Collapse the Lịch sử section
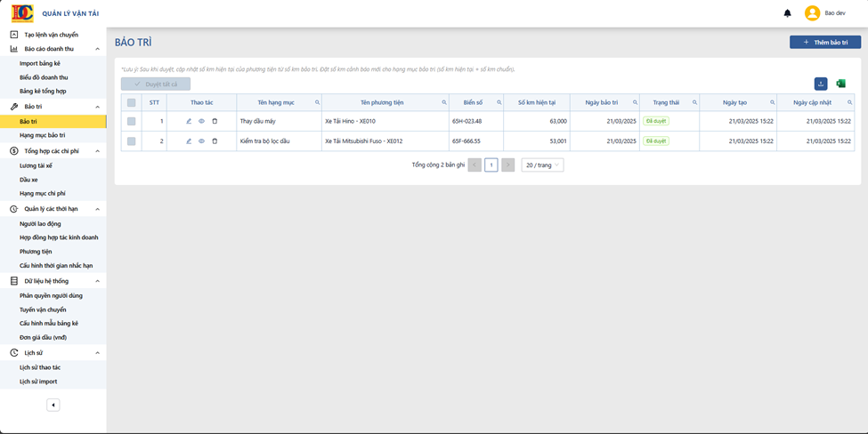 pyautogui.click(x=97, y=353)
